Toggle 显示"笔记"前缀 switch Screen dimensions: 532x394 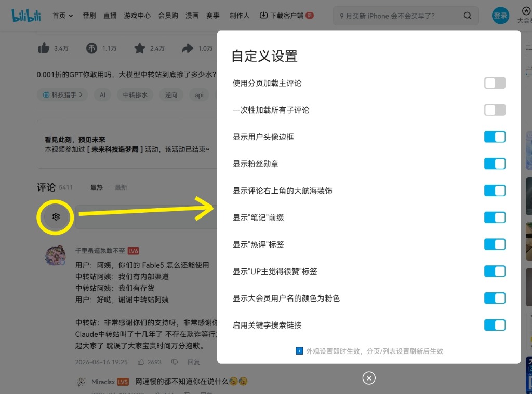[495, 218]
